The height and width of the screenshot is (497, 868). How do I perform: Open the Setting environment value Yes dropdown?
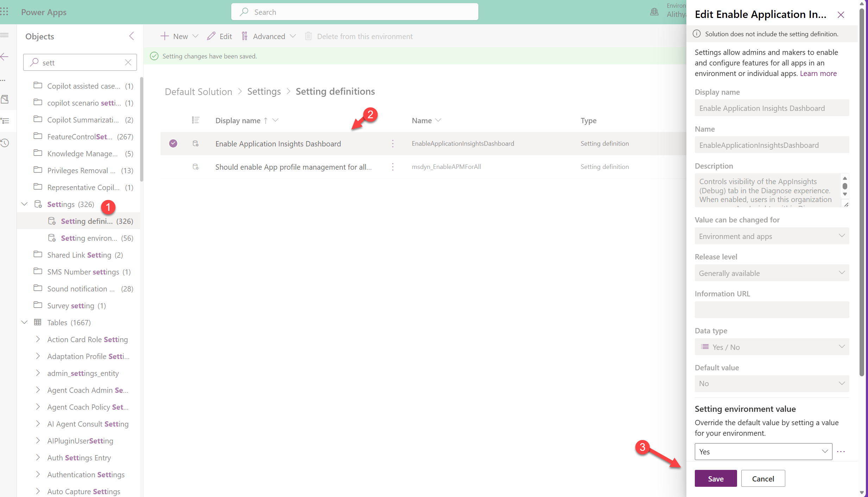(763, 452)
